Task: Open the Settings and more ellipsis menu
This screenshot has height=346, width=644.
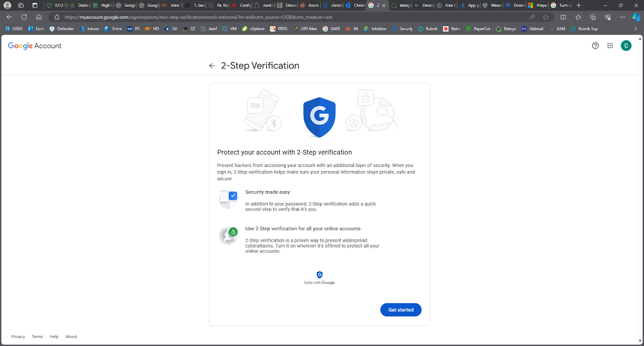Action: [x=622, y=17]
